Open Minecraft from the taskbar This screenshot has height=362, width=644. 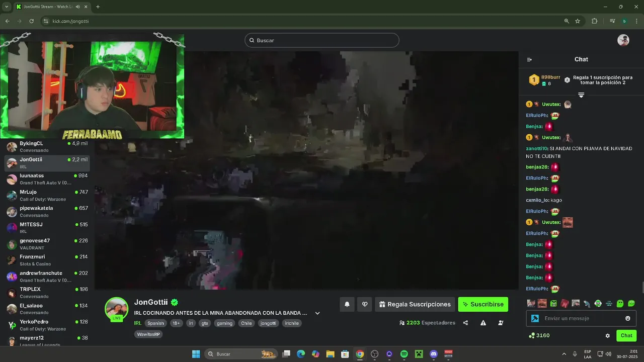419,354
